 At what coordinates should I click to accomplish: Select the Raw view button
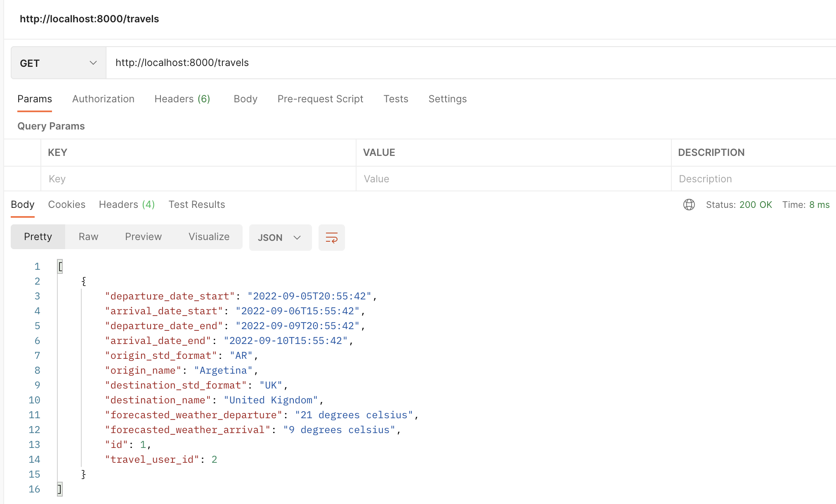pyautogui.click(x=88, y=237)
